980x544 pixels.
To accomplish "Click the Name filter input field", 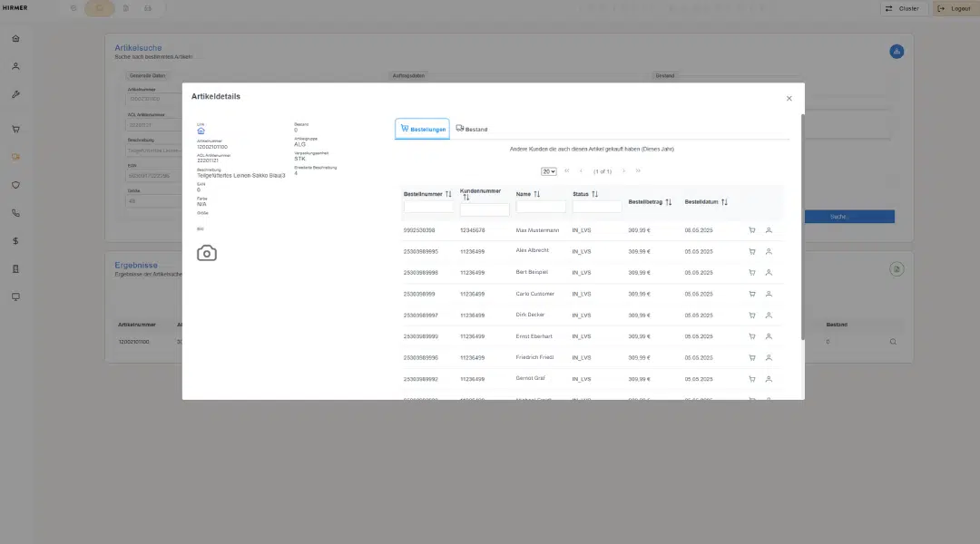I will [541, 207].
